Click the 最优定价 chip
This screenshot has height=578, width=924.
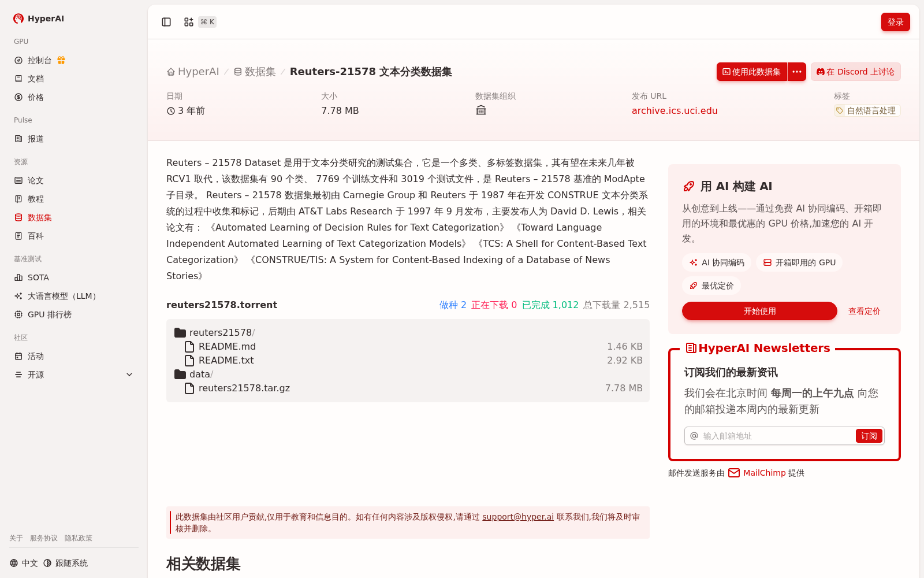click(711, 286)
